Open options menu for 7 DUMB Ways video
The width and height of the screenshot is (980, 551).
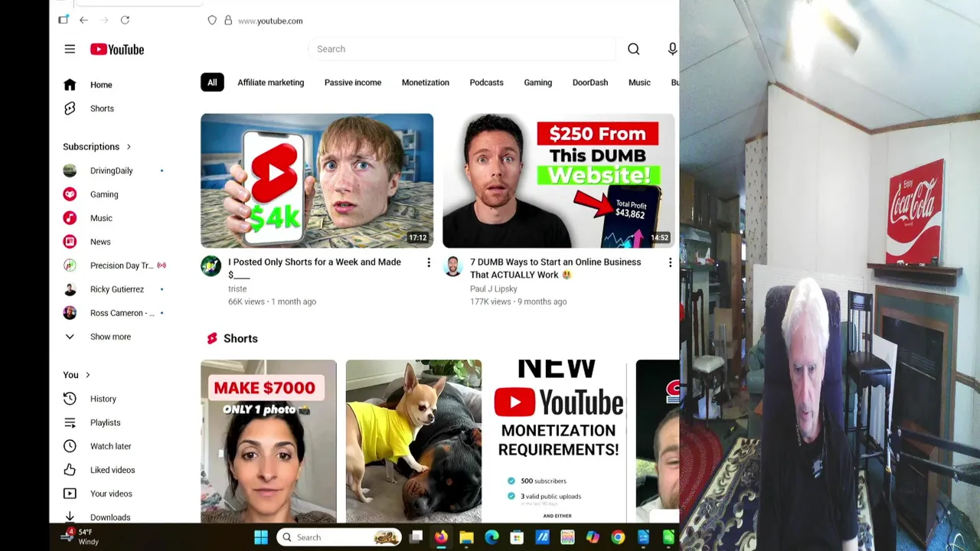pos(670,262)
